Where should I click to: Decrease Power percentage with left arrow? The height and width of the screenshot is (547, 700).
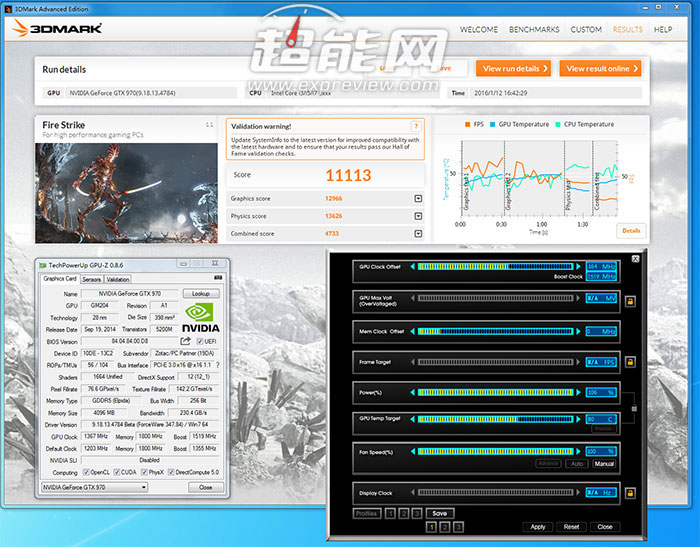412,392
